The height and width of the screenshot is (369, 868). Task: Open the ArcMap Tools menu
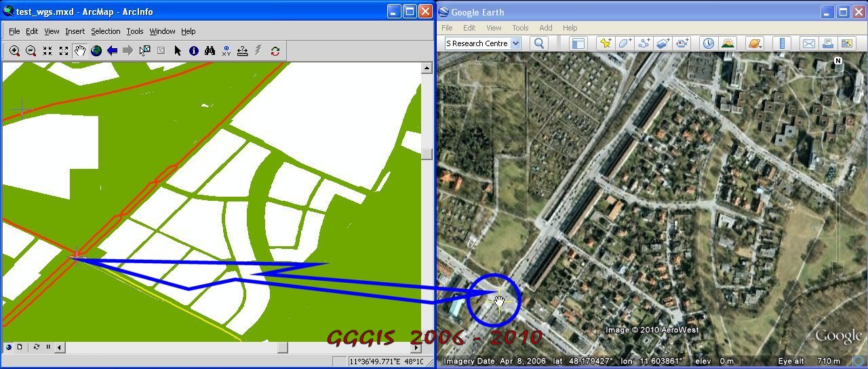(135, 31)
